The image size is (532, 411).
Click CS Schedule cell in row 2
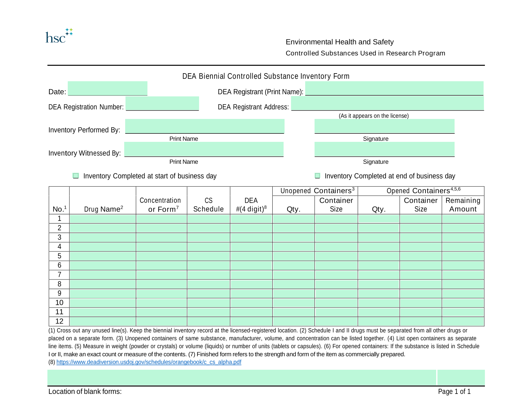pos(208,228)
